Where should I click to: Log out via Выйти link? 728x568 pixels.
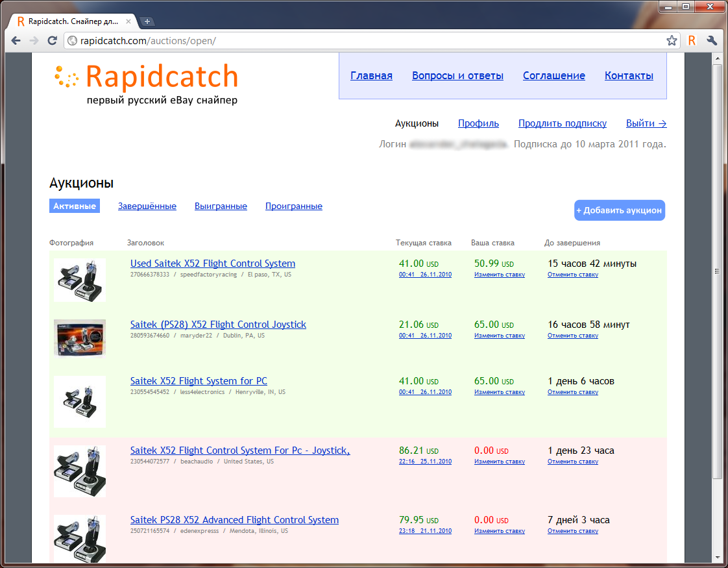point(646,123)
